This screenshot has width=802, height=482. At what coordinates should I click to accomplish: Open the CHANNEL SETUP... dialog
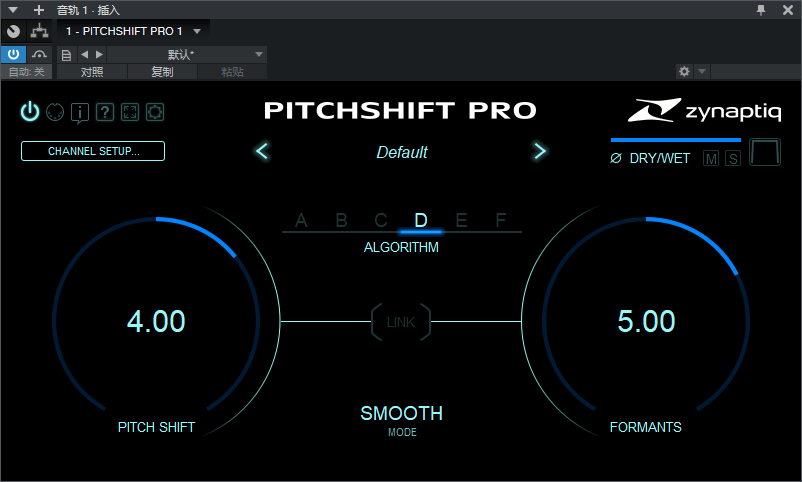(93, 151)
